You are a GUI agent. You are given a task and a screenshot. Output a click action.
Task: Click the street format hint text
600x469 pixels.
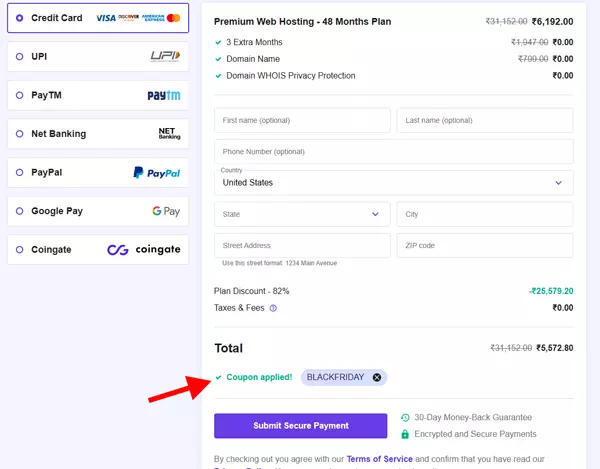[279, 263]
